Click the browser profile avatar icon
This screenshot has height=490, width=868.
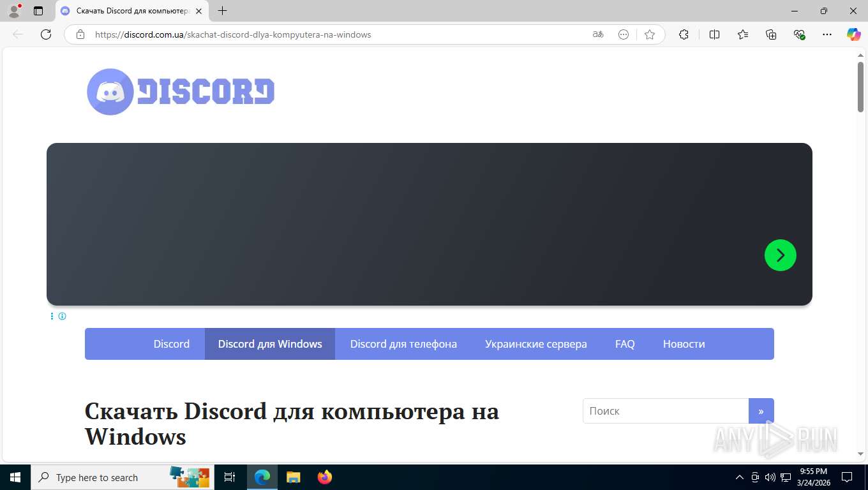click(14, 11)
